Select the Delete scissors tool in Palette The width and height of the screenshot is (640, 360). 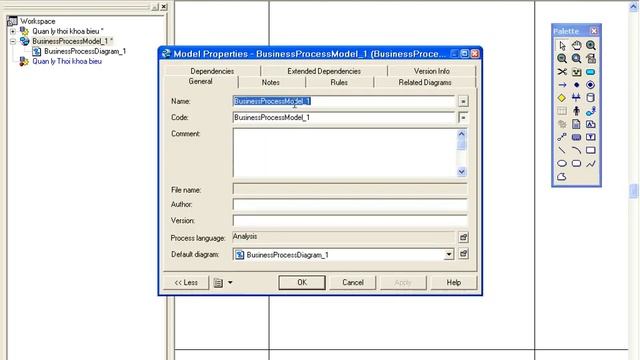tap(562, 72)
